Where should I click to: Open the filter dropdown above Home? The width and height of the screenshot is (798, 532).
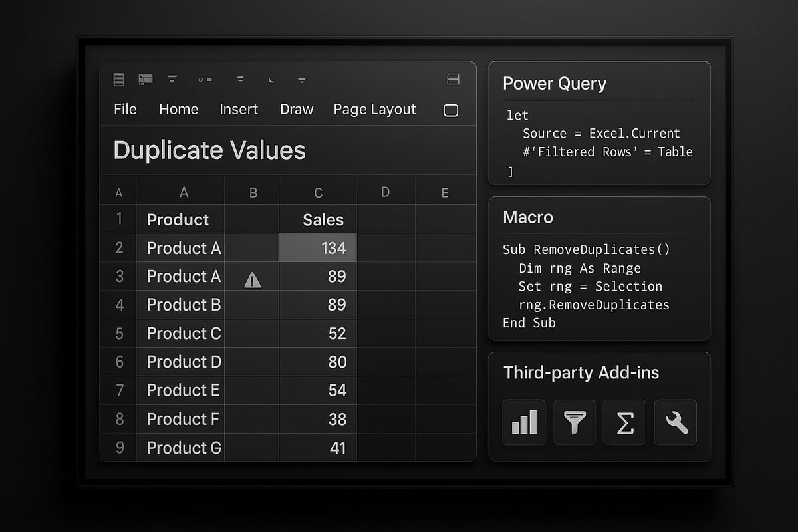tap(172, 79)
